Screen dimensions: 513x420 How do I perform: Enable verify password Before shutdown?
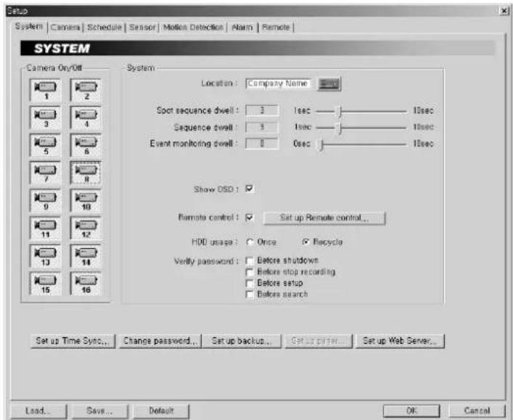click(250, 260)
